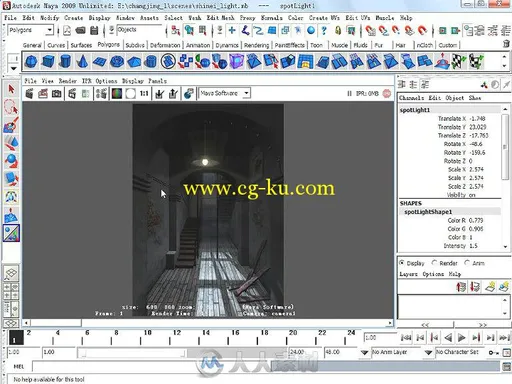
Task: Click the 1:1 real size icon
Action: click(x=144, y=94)
